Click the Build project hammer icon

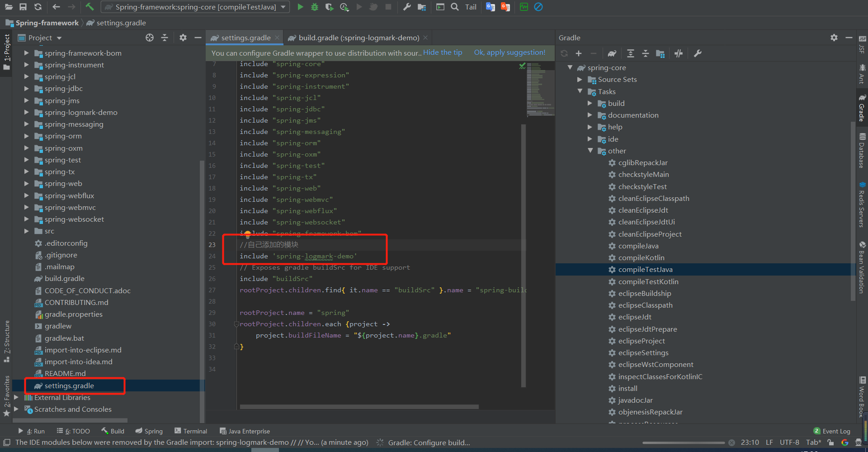90,7
